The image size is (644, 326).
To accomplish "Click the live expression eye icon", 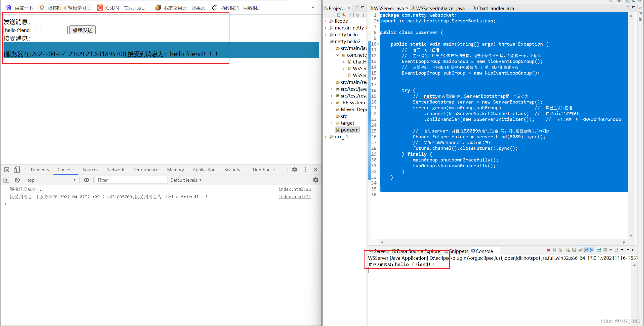I will (86, 180).
